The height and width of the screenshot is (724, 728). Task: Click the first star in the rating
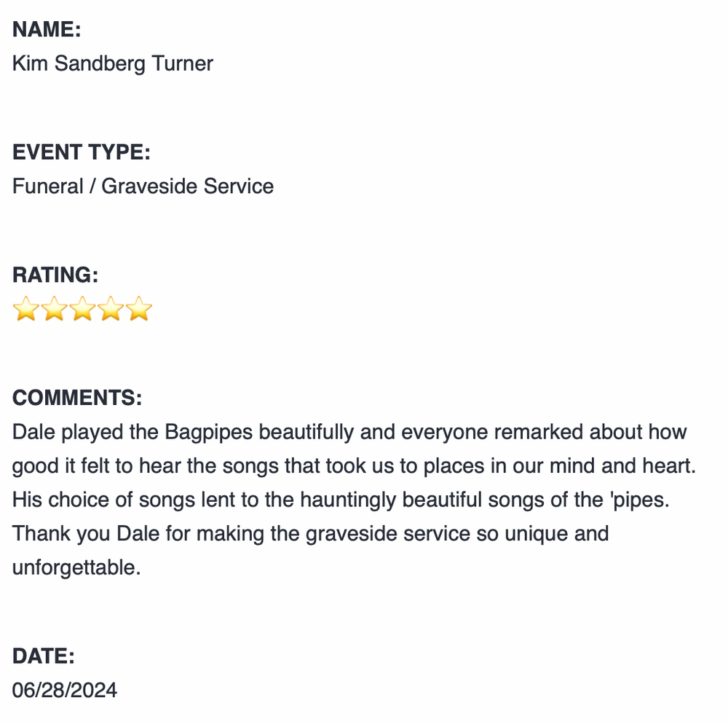[26, 310]
